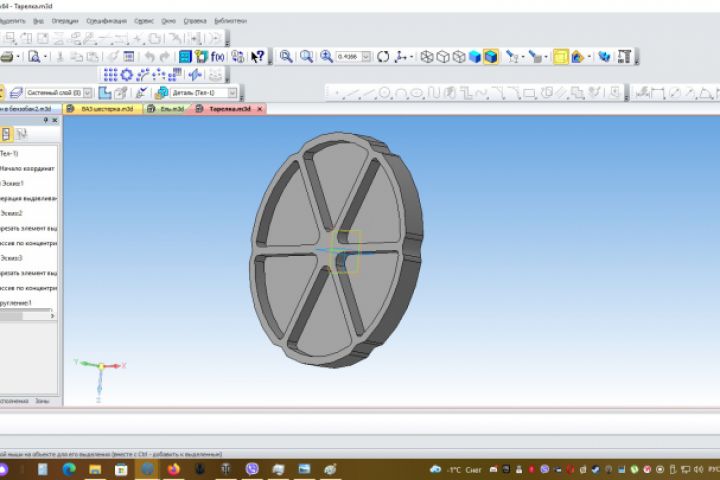Open Firefox from the taskbar
The width and height of the screenshot is (720, 480).
pyautogui.click(x=173, y=469)
